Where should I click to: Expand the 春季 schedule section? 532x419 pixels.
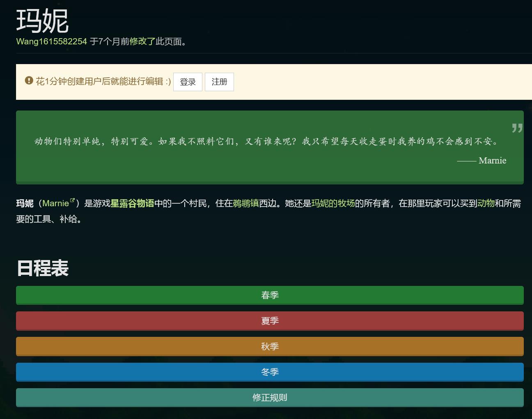click(270, 295)
